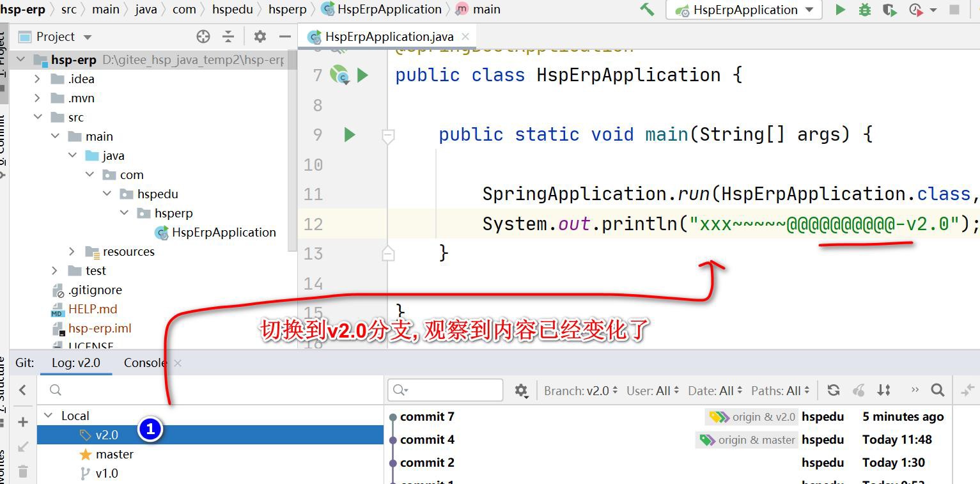Select the master branch in branch list

click(114, 454)
